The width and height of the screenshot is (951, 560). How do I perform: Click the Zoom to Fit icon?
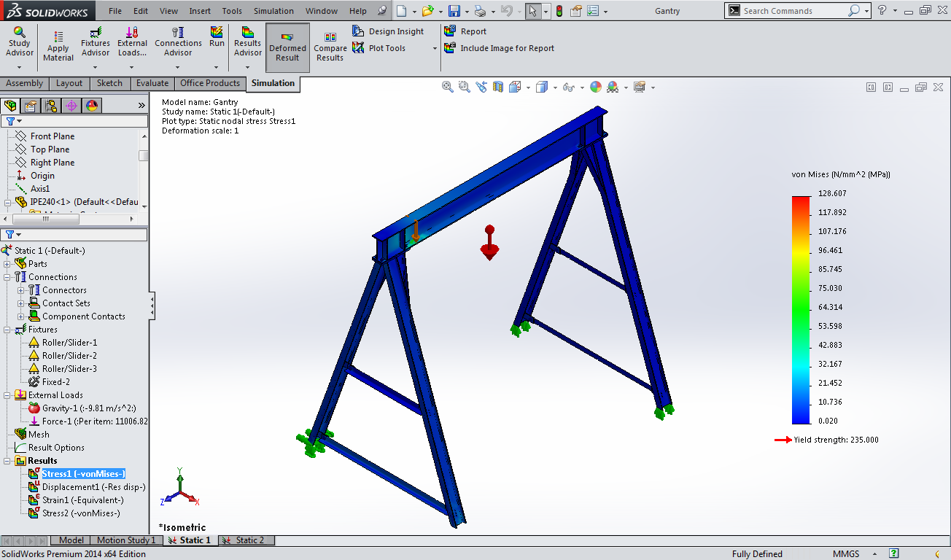(x=449, y=87)
